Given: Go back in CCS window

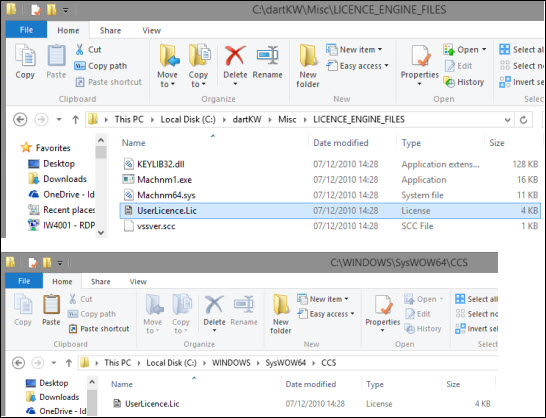Looking at the screenshot, I should tap(18, 363).
